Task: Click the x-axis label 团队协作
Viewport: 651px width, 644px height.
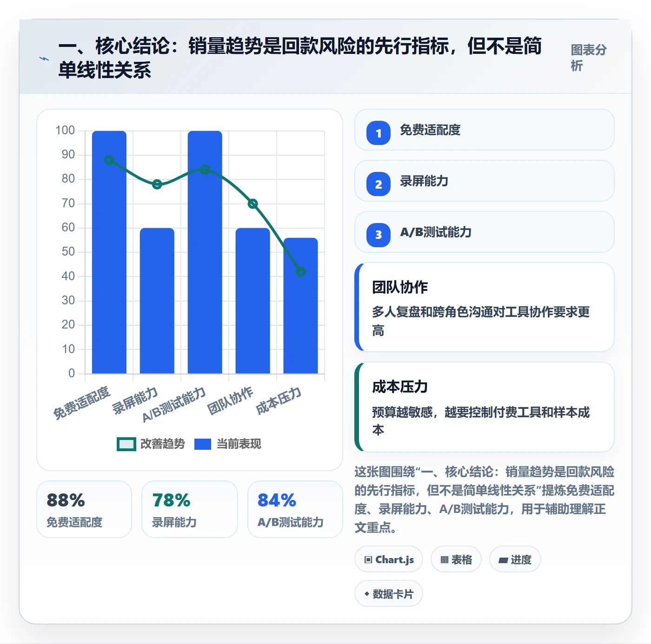Action: 231,401
